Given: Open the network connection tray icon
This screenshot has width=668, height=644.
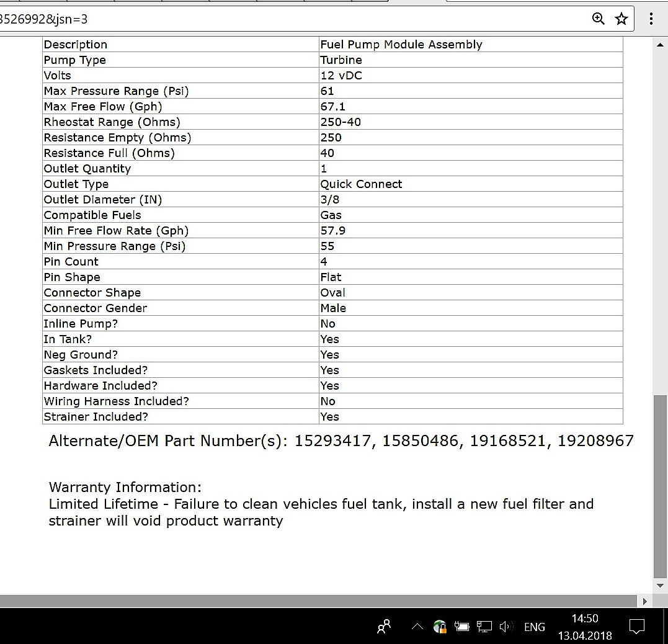Looking at the screenshot, I should click(x=484, y=627).
